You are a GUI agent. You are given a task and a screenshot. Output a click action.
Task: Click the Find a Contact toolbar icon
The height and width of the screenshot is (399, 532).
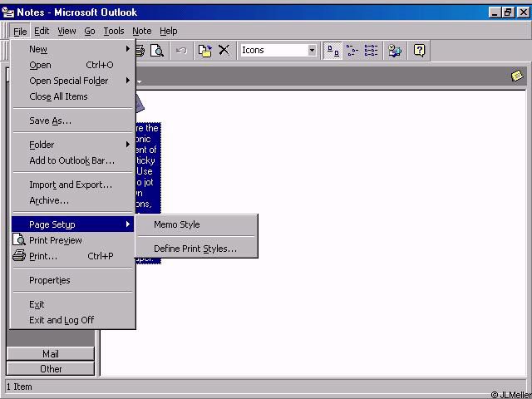(x=395, y=51)
